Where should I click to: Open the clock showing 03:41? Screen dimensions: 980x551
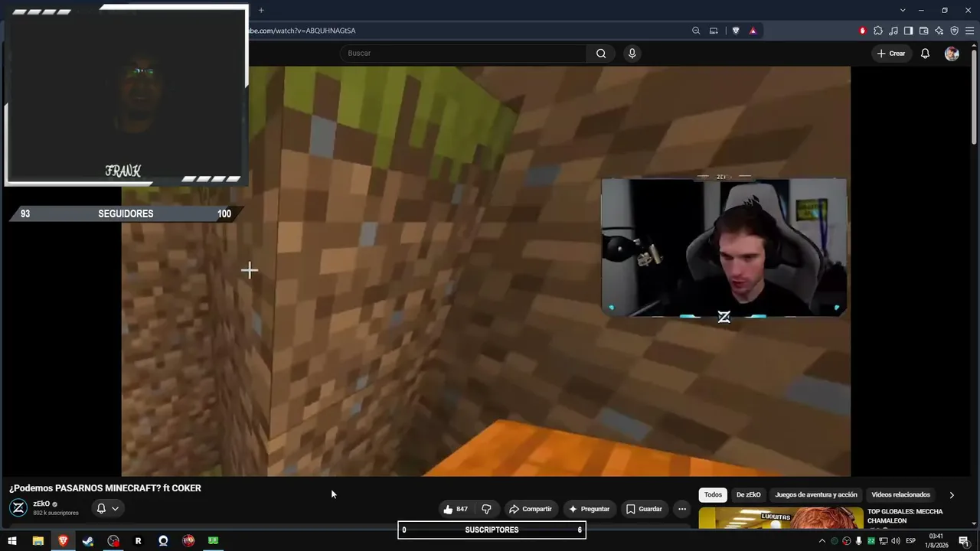point(936,541)
